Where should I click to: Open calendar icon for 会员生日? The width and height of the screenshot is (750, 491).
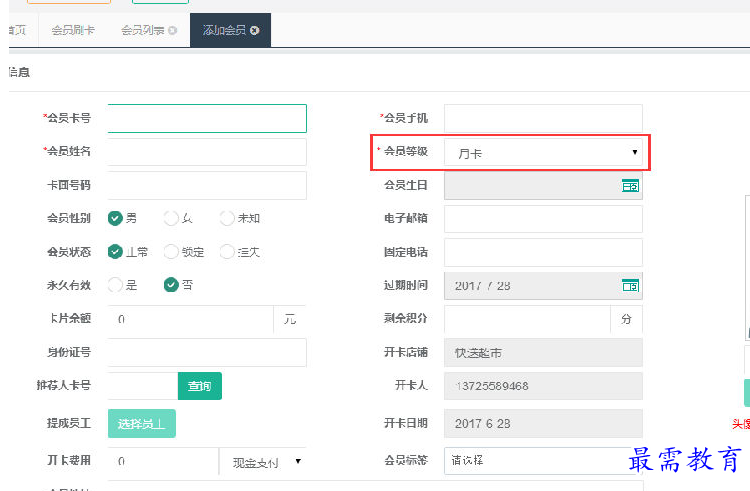[x=630, y=185]
